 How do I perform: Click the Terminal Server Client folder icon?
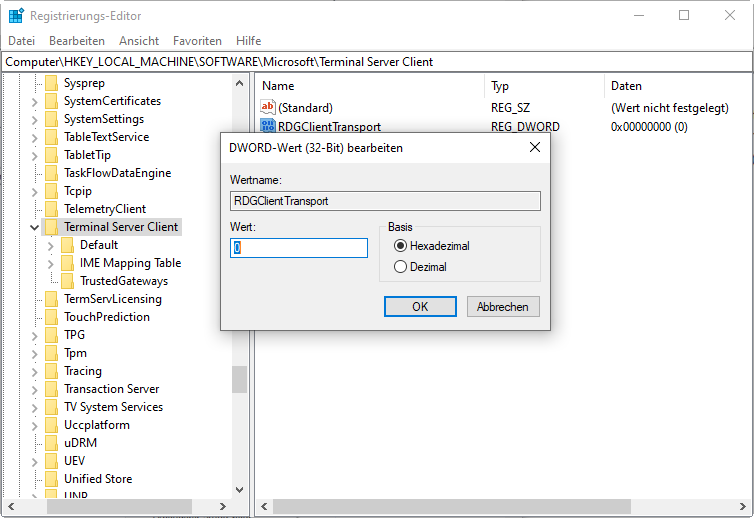(x=52, y=227)
